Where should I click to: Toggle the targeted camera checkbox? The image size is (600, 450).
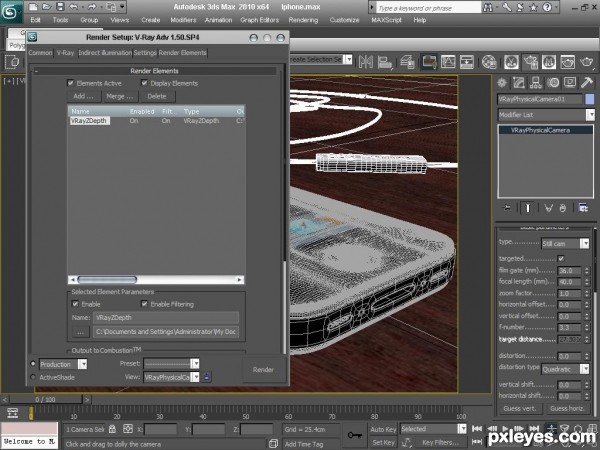(561, 259)
